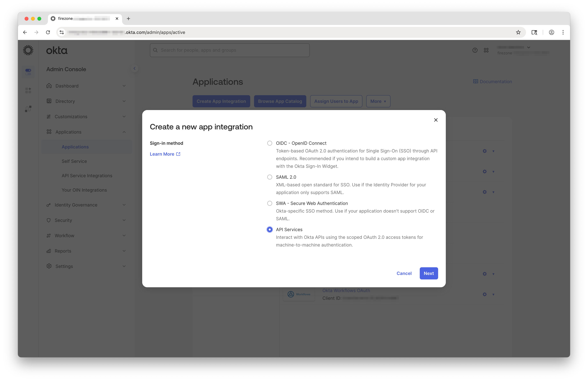Click the site information icon in address bar
Viewport: 588px width, 381px height.
point(62,32)
